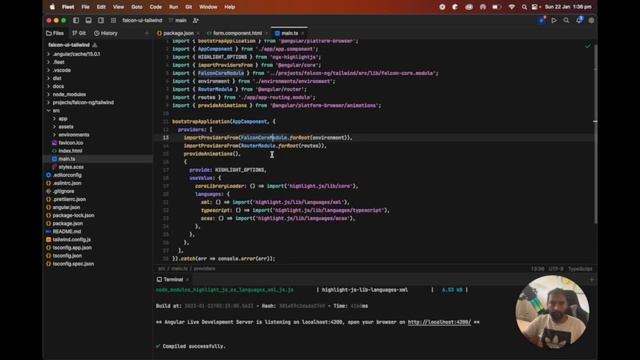The image size is (640, 360).
Task: Open README.md in file tree
Action: click(67, 231)
